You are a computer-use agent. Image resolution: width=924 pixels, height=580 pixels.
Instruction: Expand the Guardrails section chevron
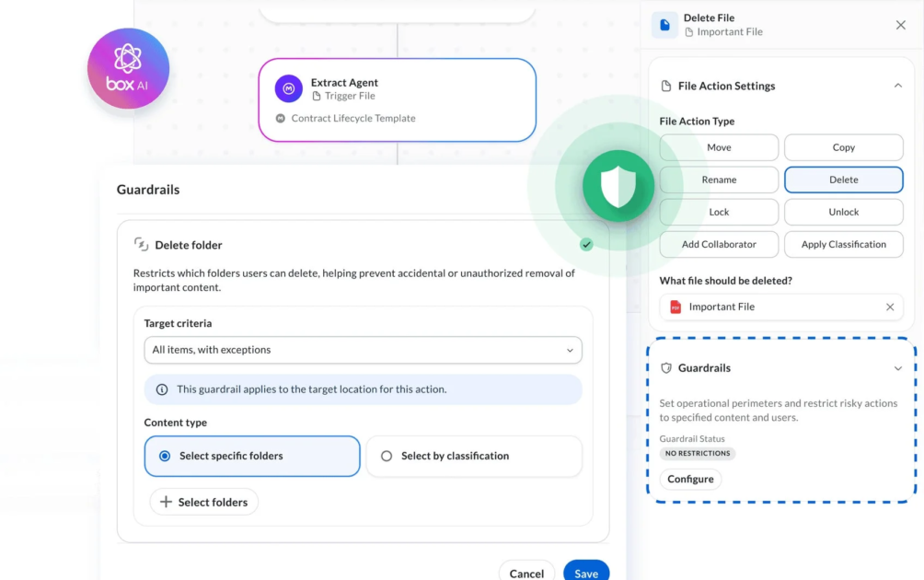(x=897, y=368)
